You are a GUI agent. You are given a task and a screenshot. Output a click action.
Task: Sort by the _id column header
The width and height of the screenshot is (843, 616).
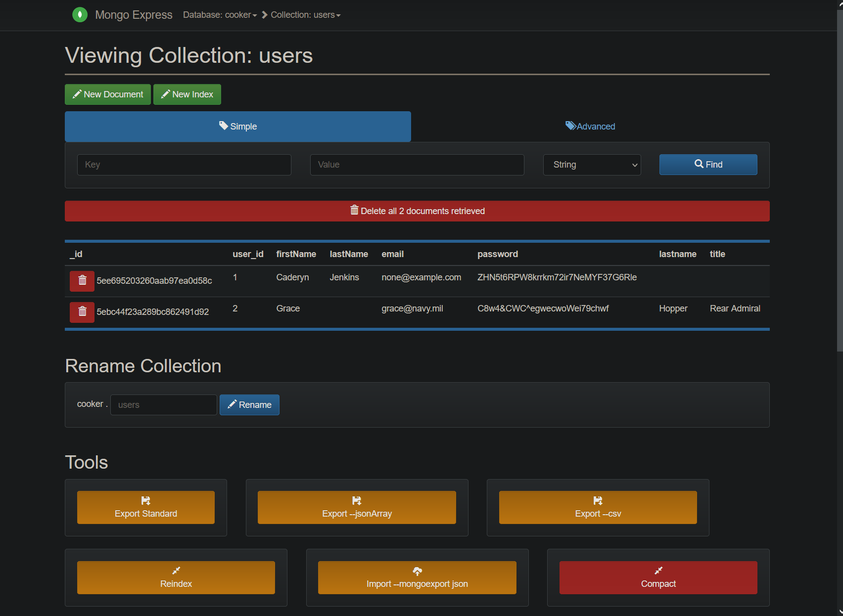point(76,254)
